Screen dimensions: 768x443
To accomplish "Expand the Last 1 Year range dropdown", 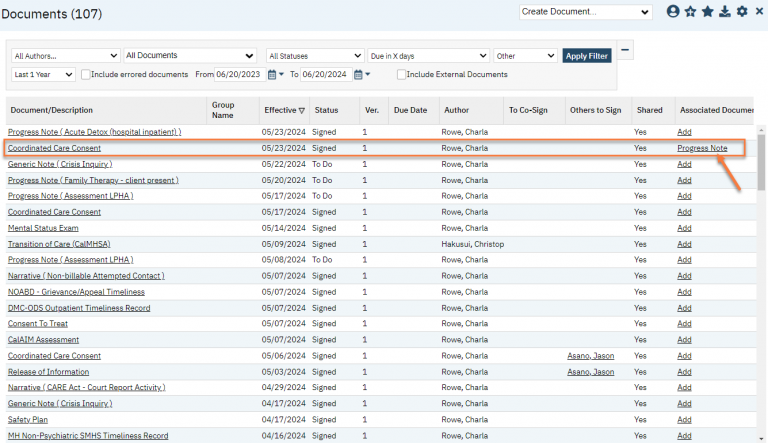I will pyautogui.click(x=43, y=74).
